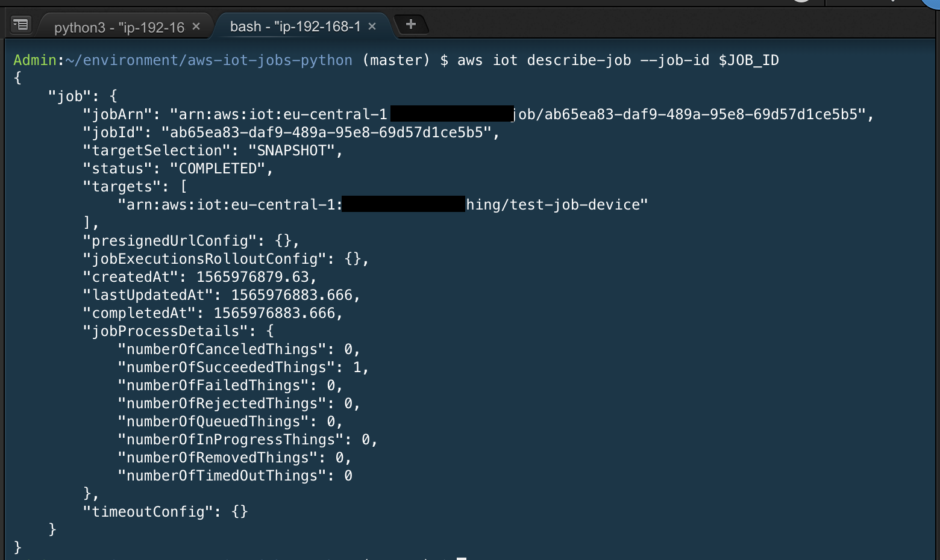Image resolution: width=940 pixels, height=560 pixels.
Task: Click the "jobExecutionsRolloutConfig" key
Action: (208, 259)
